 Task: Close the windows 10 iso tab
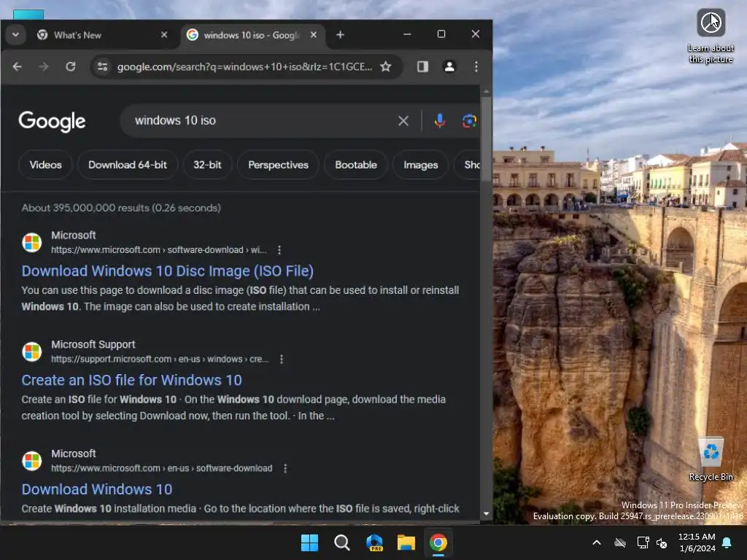click(314, 35)
